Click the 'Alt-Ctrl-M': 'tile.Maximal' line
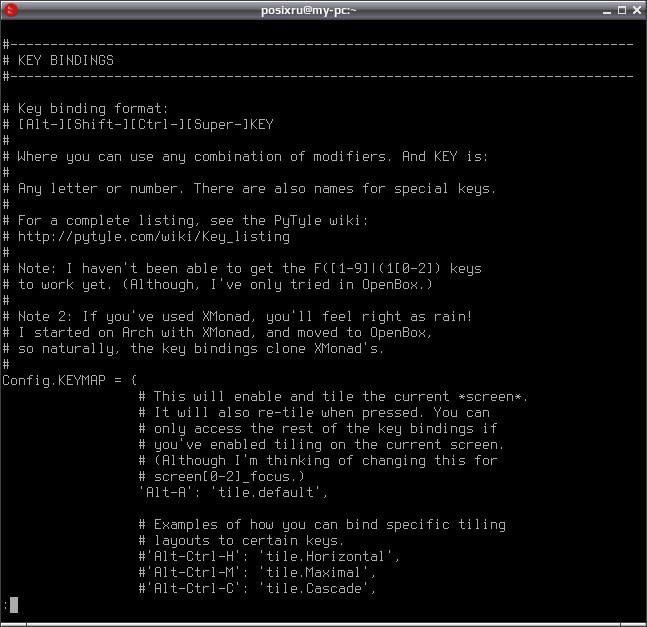The height and width of the screenshot is (627, 647). [257, 573]
